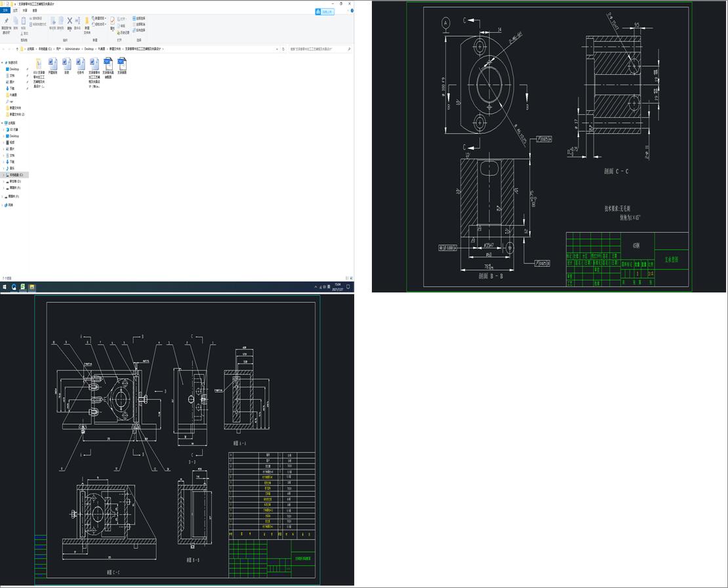The width and height of the screenshot is (728, 588).
Task: Expand the Local Disk (C:) tree node
Action: point(3,175)
